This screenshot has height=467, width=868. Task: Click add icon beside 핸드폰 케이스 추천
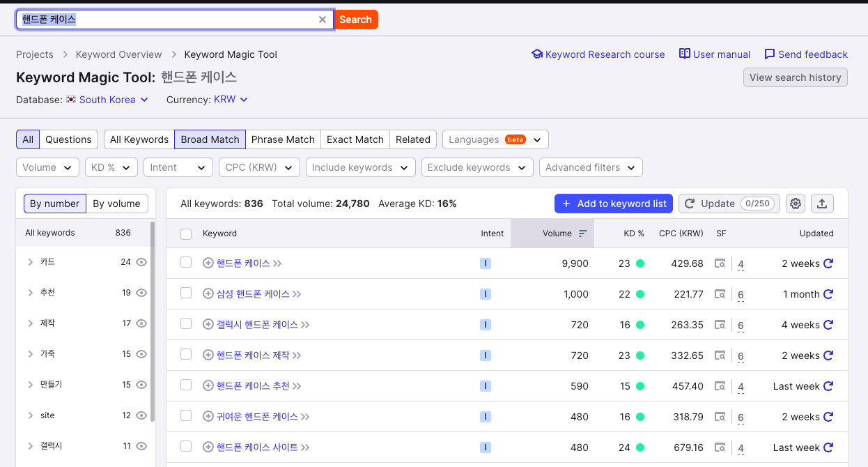tap(208, 386)
